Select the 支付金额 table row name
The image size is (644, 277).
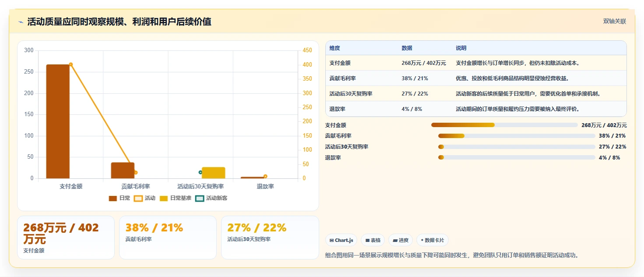click(x=340, y=63)
